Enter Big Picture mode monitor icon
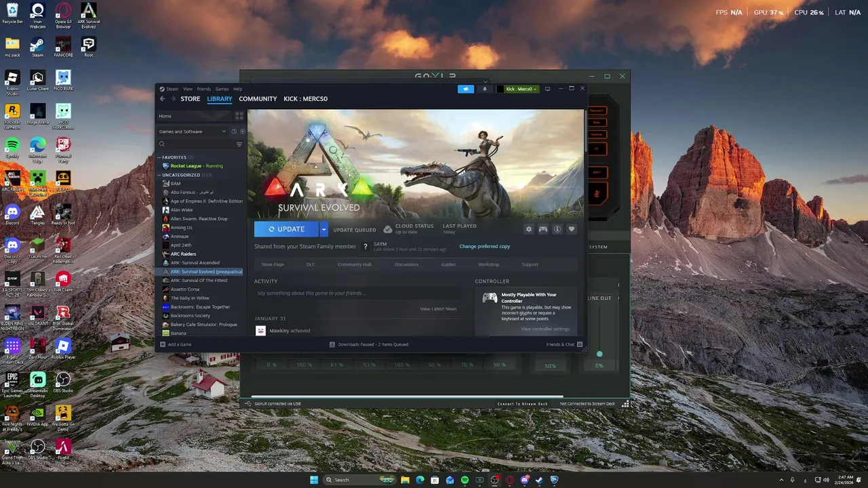 (548, 89)
